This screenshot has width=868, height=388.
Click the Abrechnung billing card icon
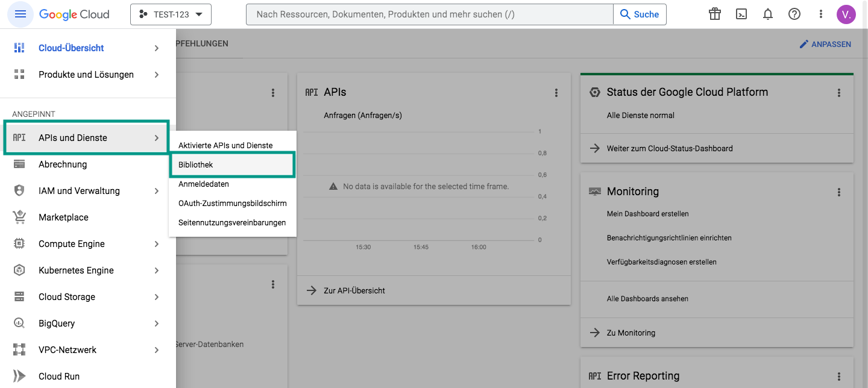click(19, 164)
